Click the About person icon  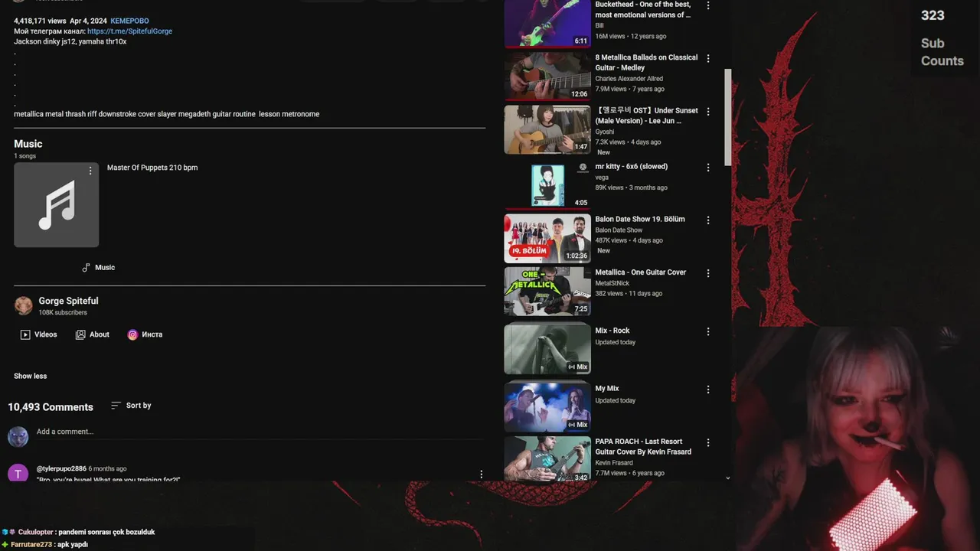coord(80,334)
